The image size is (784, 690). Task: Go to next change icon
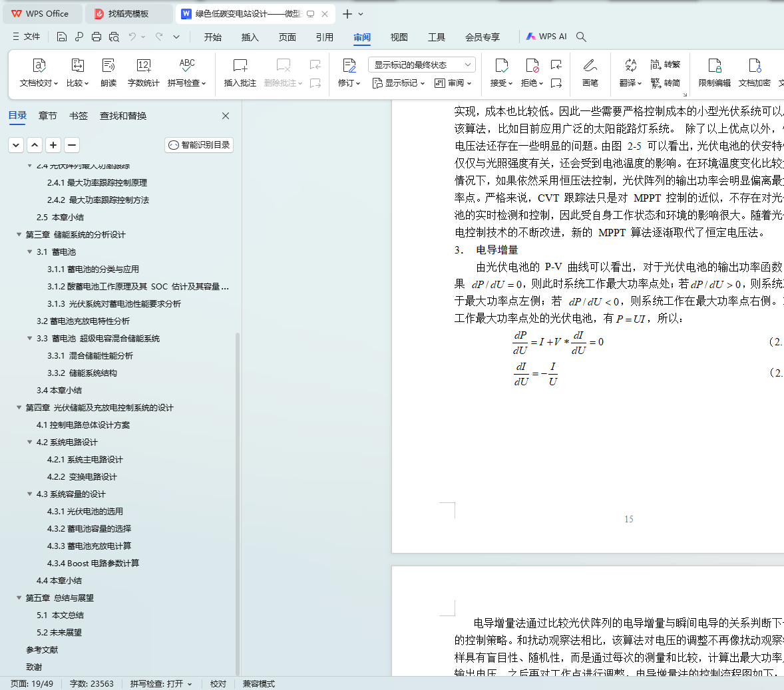click(x=556, y=83)
